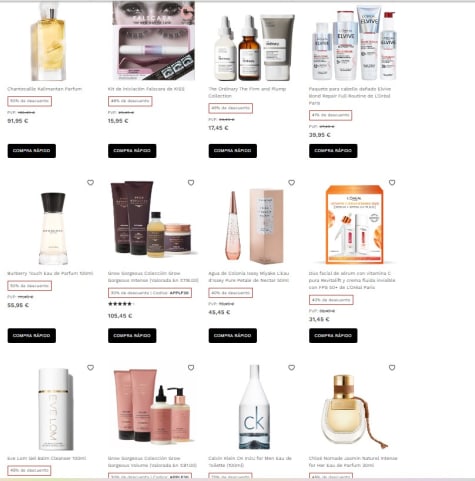The width and height of the screenshot is (475, 481).
Task: Click Compra Rápida for Elvive Bond Repair bundle
Action: coord(333,151)
